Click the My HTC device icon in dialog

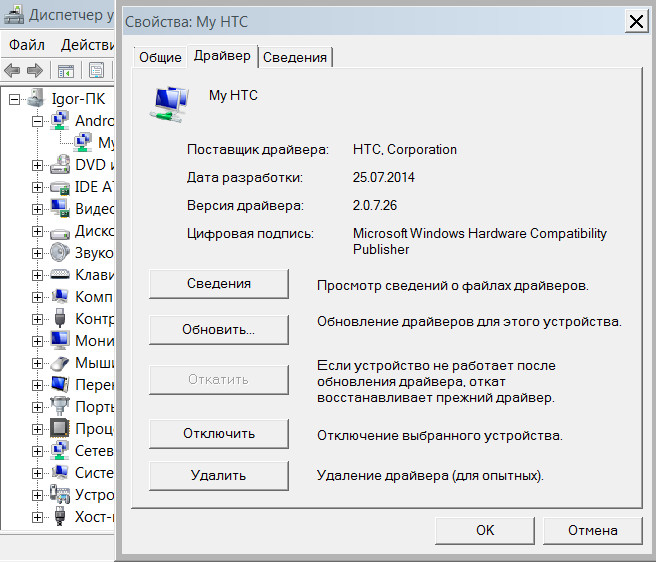click(x=168, y=103)
